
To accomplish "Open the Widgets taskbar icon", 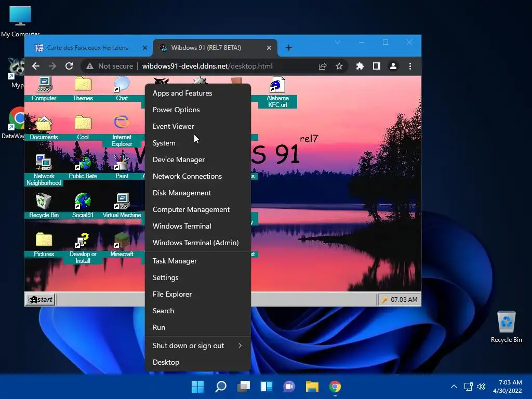I will coord(267,387).
